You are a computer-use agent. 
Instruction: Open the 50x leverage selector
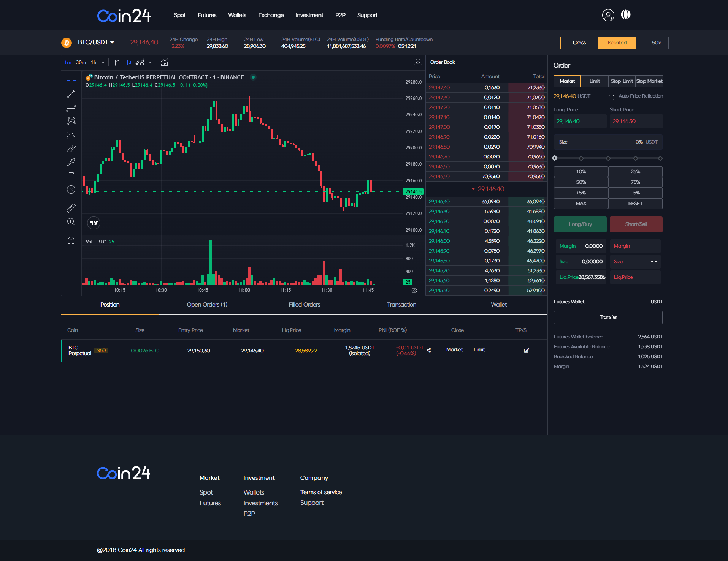(x=656, y=43)
